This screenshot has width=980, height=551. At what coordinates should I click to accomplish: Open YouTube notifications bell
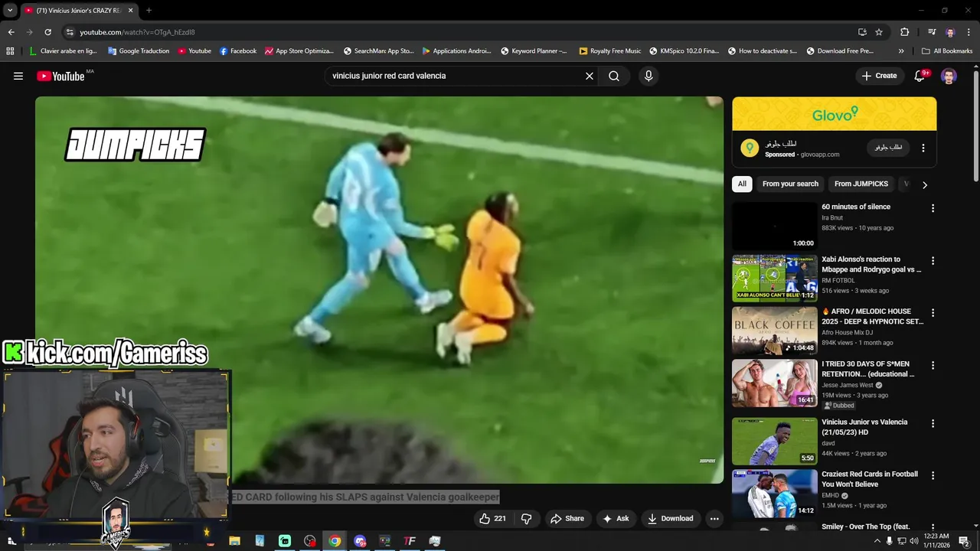920,76
